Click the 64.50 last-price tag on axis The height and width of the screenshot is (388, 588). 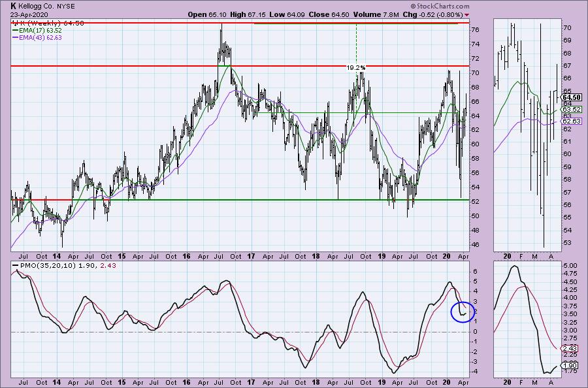pos(571,97)
